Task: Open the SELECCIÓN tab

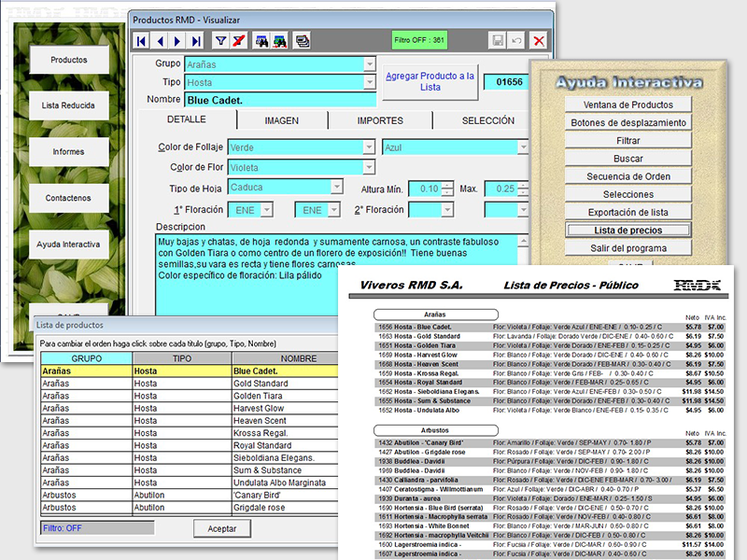Action: point(487,120)
